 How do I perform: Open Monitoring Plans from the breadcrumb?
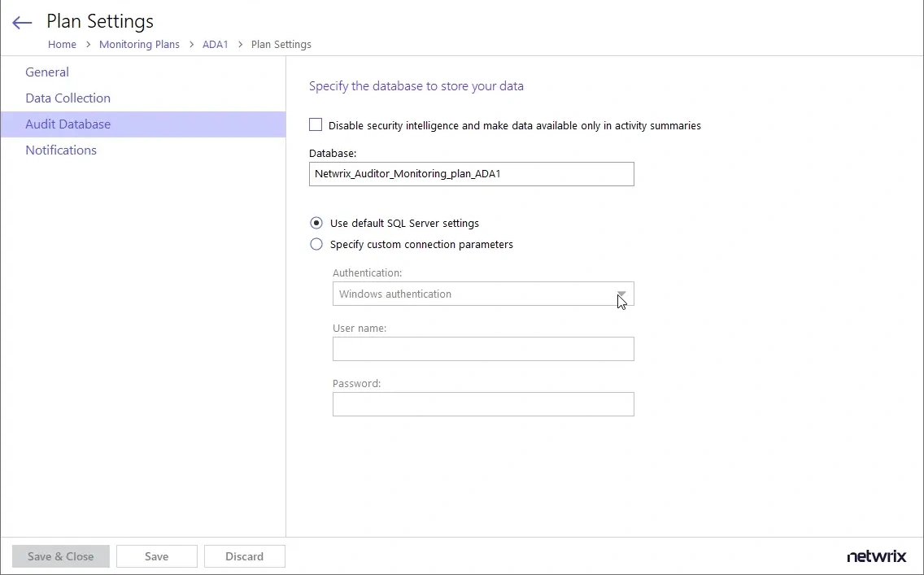pos(139,44)
